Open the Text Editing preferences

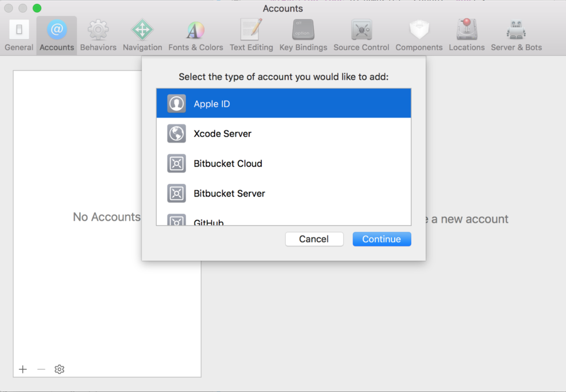point(251,35)
